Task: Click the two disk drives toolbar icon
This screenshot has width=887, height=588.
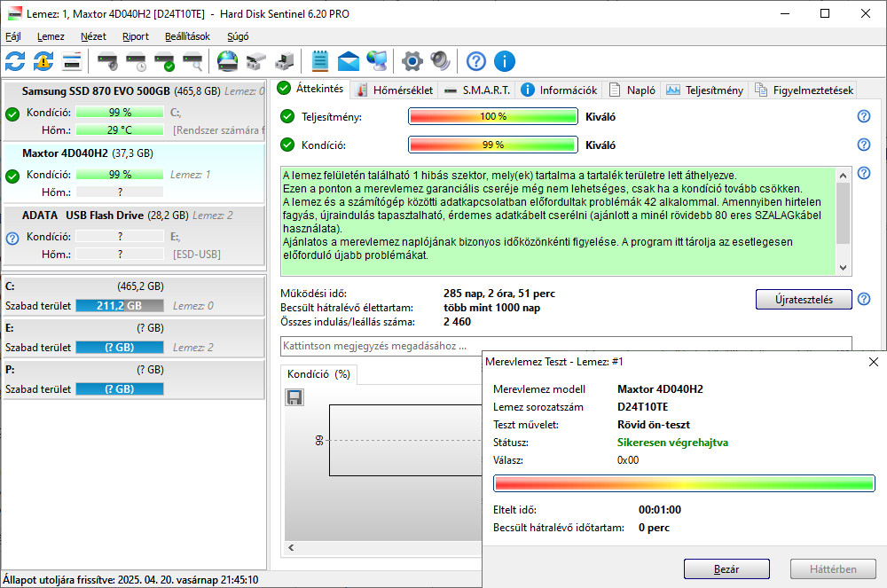Action: point(256,61)
